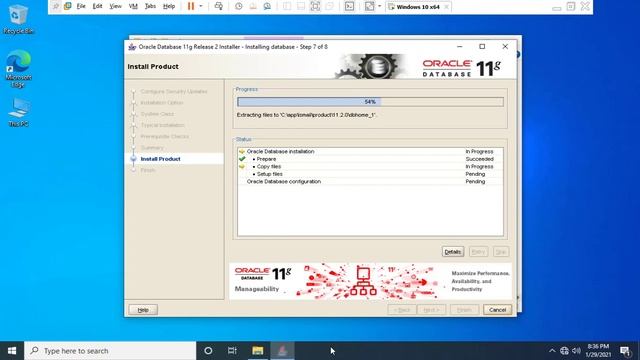Image resolution: width=640 pixels, height=360 pixels.
Task: Open Task View on the taskbar
Action: coord(232,351)
